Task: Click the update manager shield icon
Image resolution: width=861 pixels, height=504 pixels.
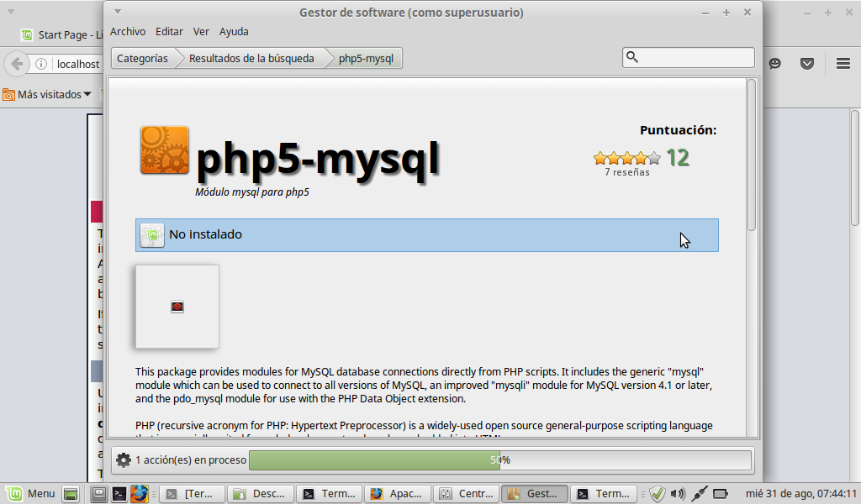Action: [658, 494]
